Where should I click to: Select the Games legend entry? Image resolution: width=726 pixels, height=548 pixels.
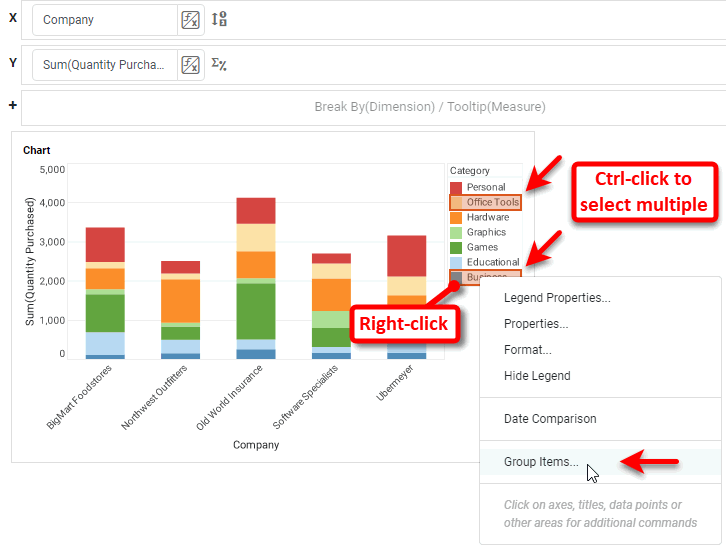[482, 247]
